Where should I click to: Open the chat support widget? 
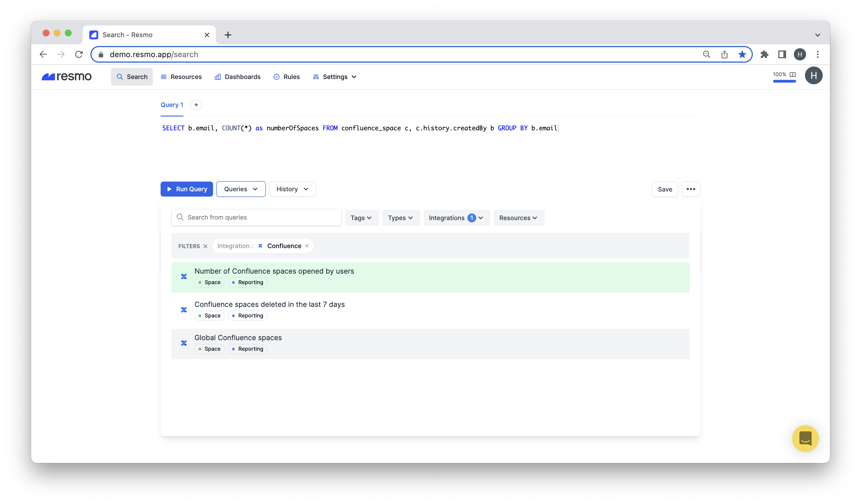pyautogui.click(x=805, y=439)
